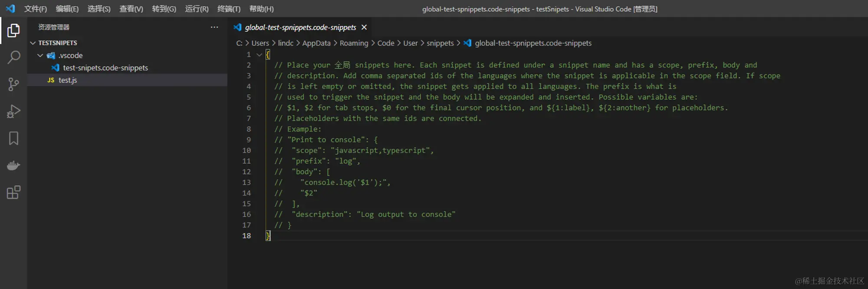Click the "Print to console" comment text

326,140
